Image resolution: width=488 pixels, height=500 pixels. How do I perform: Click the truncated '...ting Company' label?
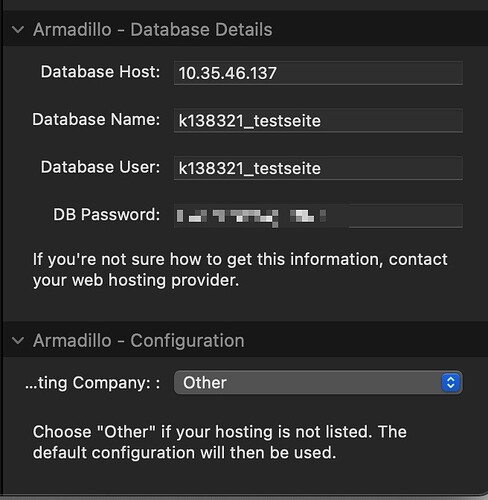[93, 383]
